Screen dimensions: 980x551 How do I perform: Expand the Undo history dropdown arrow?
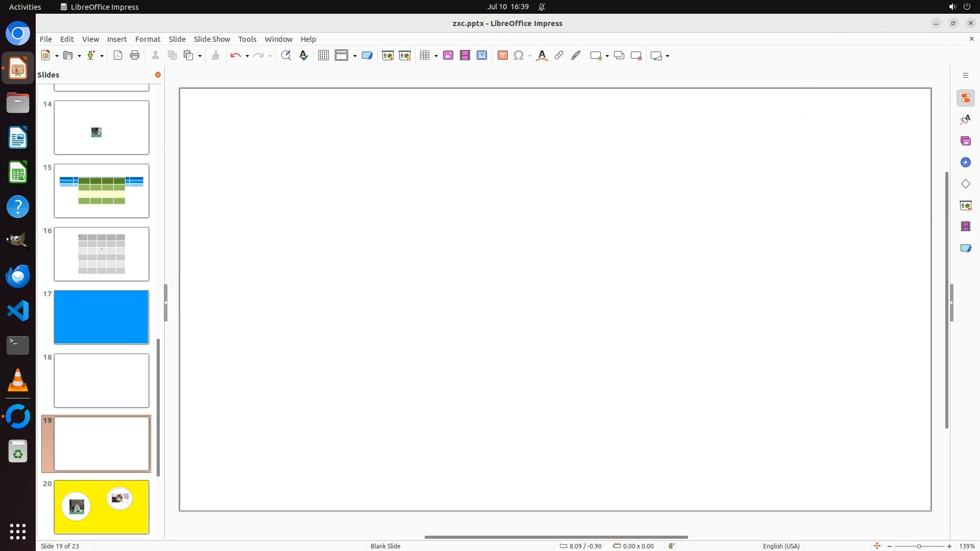(247, 56)
